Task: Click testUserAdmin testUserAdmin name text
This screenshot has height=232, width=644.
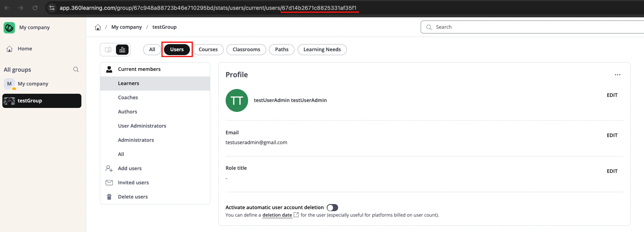Action: point(290,100)
